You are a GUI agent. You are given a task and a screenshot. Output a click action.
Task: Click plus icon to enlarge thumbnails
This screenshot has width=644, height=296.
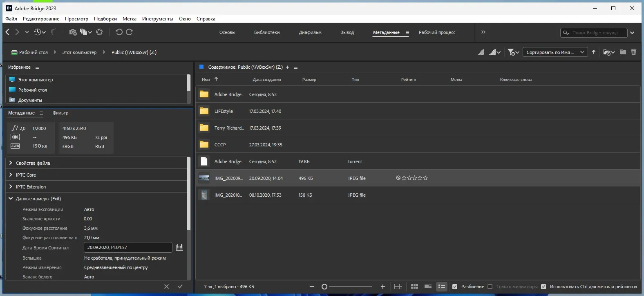[383, 287]
